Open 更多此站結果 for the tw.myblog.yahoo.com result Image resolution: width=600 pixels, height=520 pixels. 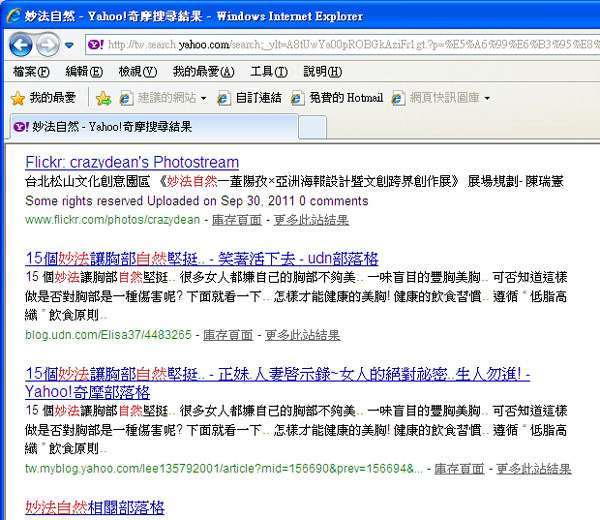coord(534,469)
